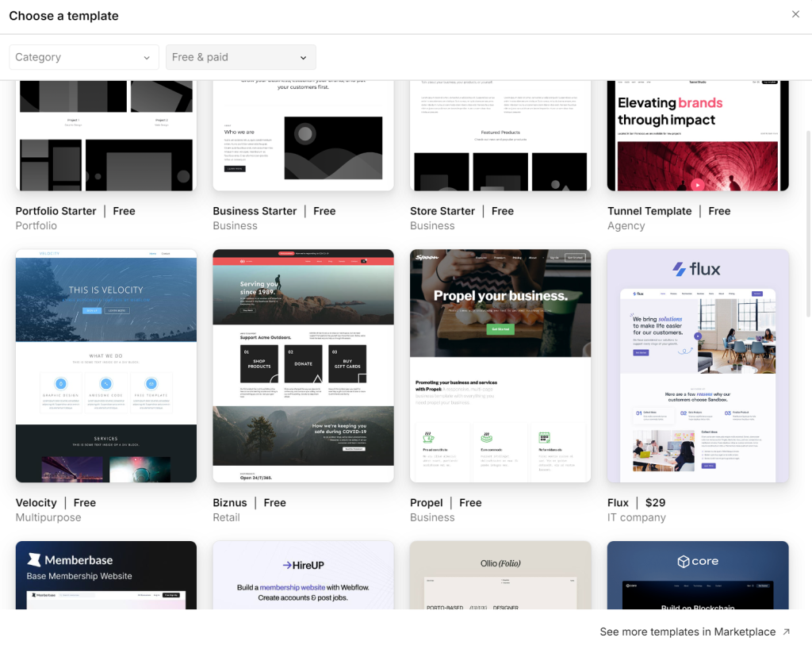Viewport: 812px width, 649px height.
Task: Expand the Free & paid filter
Action: [240, 57]
